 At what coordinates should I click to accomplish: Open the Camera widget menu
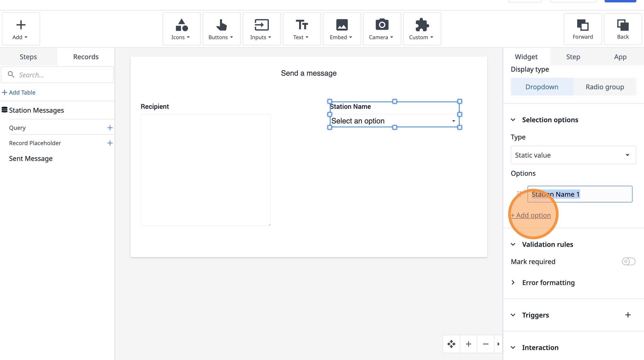coord(381,29)
